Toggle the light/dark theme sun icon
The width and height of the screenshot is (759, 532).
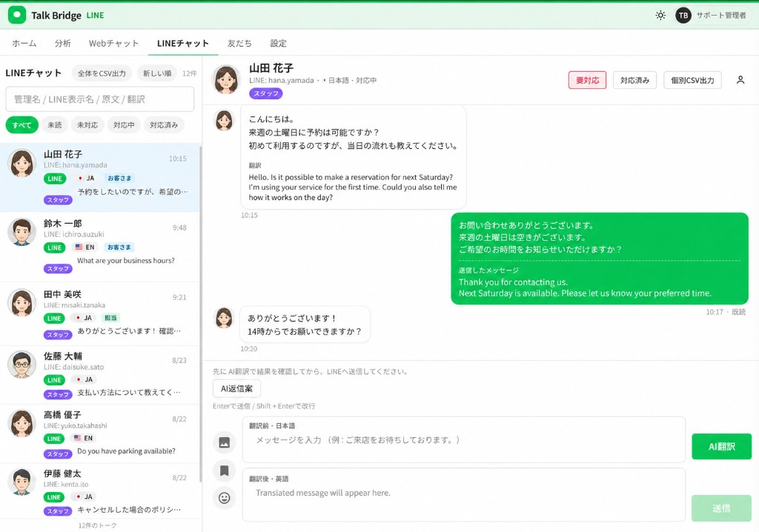660,16
